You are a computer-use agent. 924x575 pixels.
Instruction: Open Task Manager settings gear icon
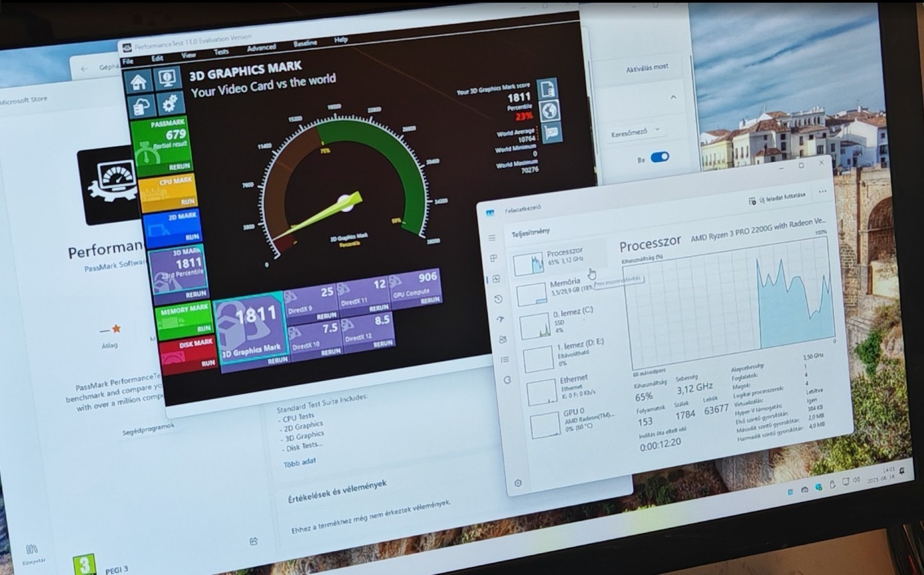coord(518,483)
